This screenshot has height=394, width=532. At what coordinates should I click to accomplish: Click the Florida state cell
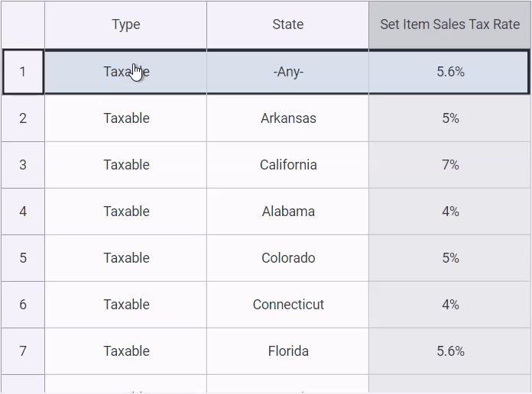click(x=288, y=351)
